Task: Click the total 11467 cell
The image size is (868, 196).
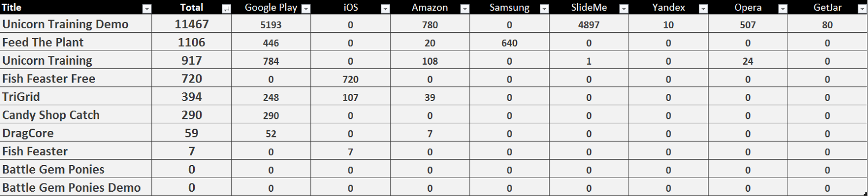Action: pos(192,24)
